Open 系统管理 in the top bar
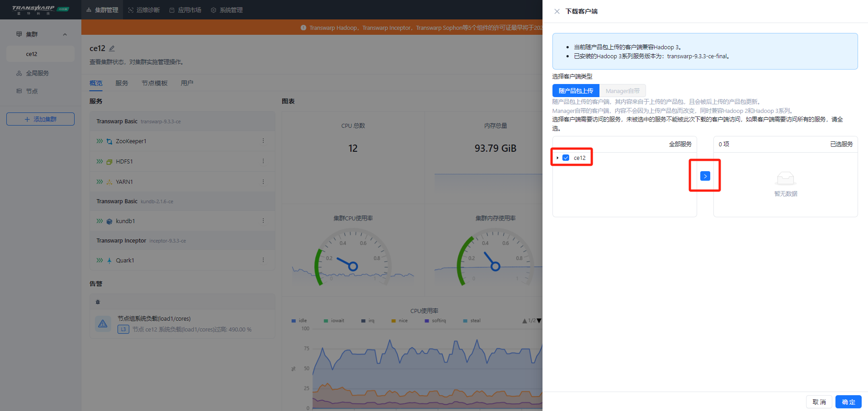868x411 pixels. (x=227, y=10)
